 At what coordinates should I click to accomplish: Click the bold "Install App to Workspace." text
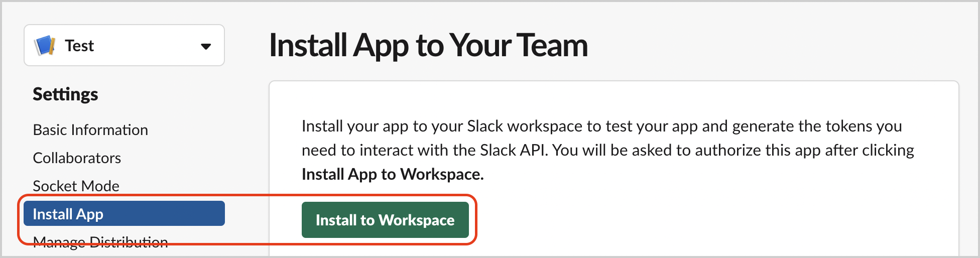tap(393, 174)
